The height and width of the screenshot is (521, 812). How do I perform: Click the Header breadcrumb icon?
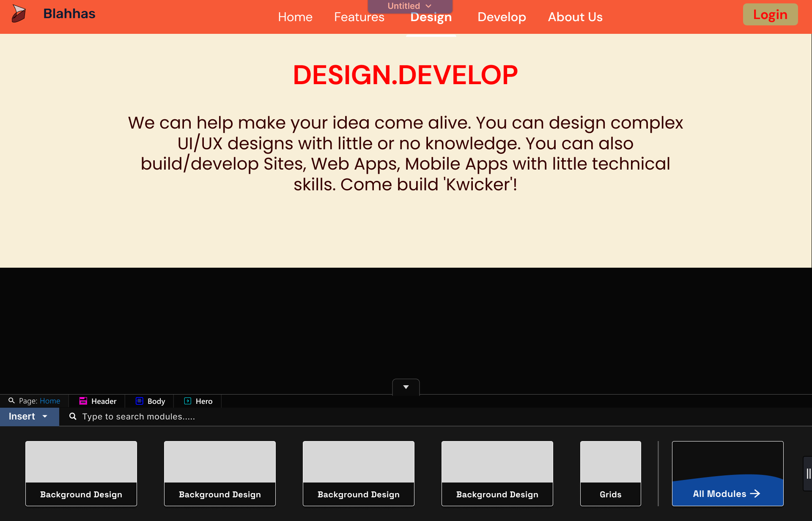point(83,401)
